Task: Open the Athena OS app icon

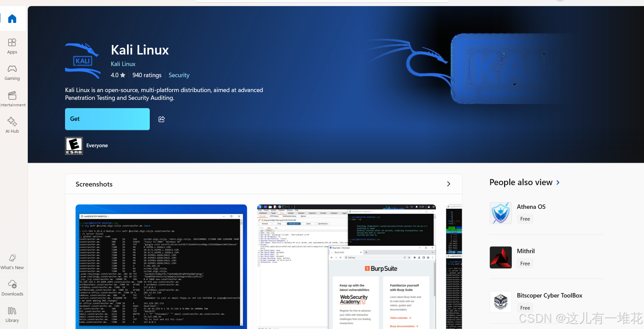Action: 501,213
